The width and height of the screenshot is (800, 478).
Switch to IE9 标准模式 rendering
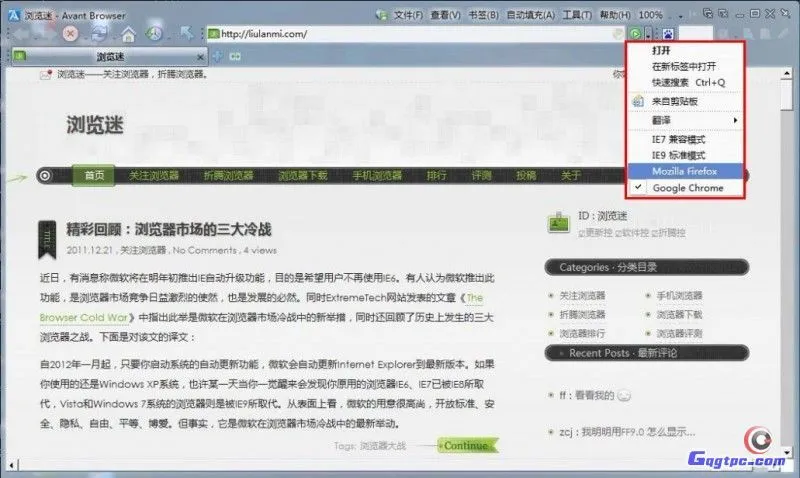[x=685, y=155]
